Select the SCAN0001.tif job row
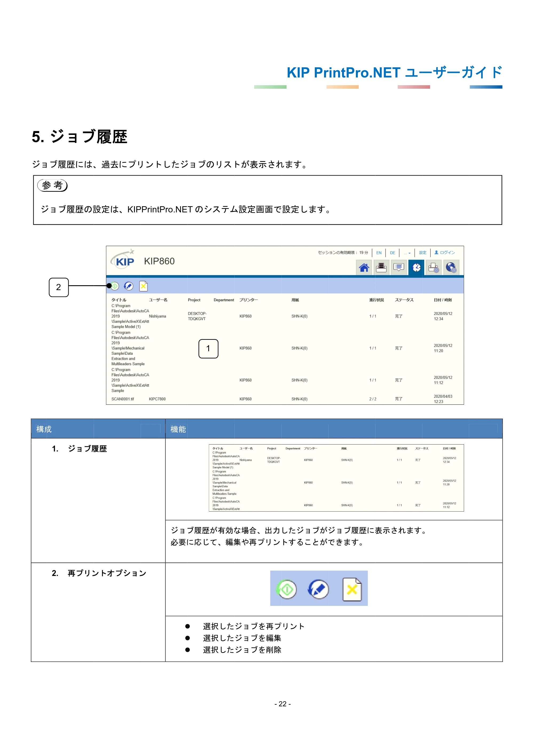This screenshot has height=756, width=534. [285, 399]
